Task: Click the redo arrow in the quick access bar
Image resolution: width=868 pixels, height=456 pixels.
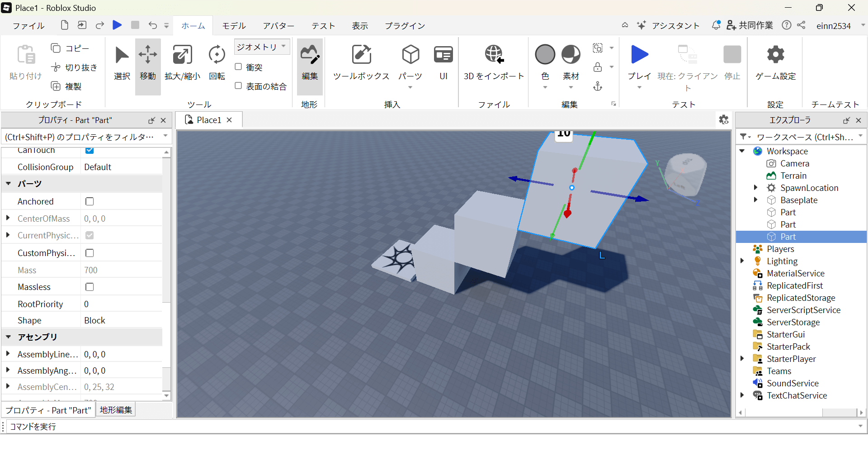Action: 100,25
